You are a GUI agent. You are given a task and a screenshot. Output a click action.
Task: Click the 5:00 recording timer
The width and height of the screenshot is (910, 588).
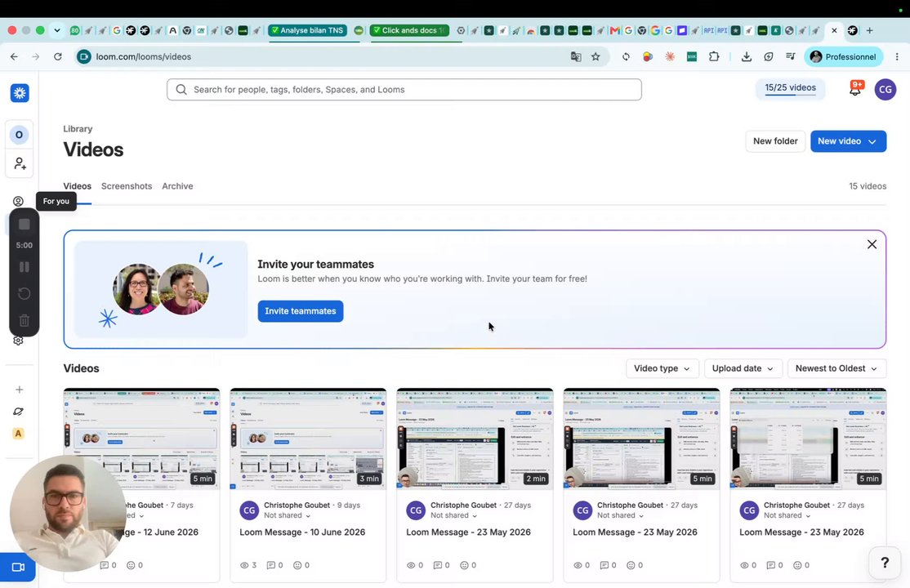coord(25,246)
